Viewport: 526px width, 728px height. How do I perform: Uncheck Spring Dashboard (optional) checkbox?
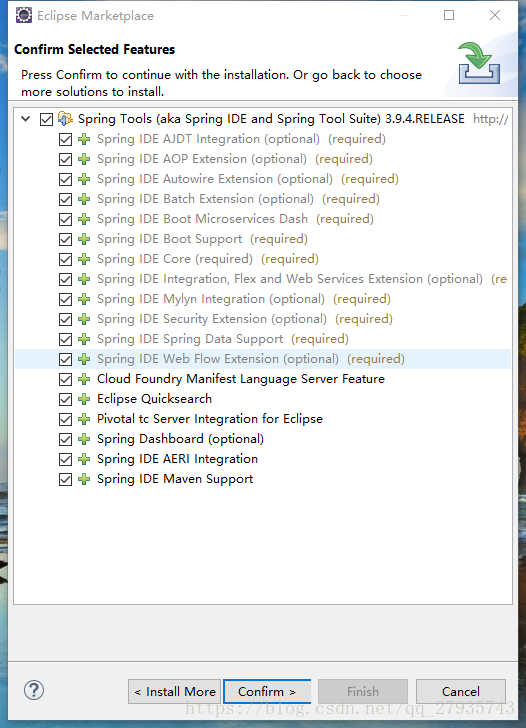click(x=65, y=439)
